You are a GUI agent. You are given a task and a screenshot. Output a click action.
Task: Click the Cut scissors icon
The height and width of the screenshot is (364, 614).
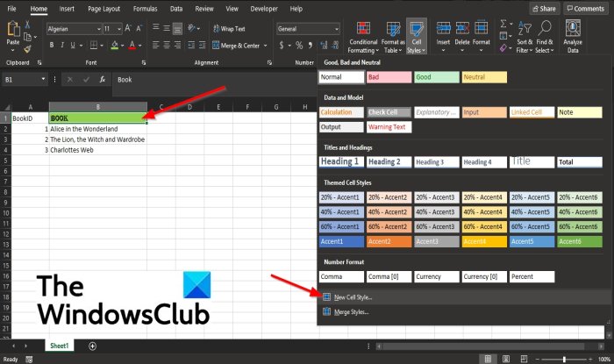[x=27, y=25]
